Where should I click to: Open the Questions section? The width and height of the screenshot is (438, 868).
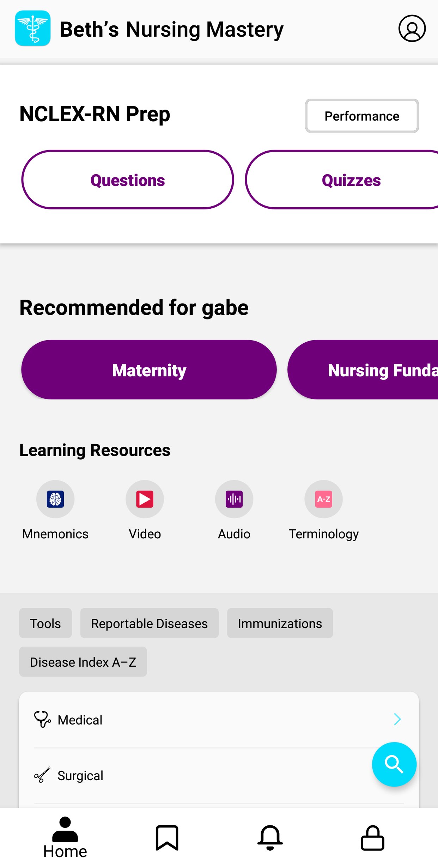[x=128, y=180]
